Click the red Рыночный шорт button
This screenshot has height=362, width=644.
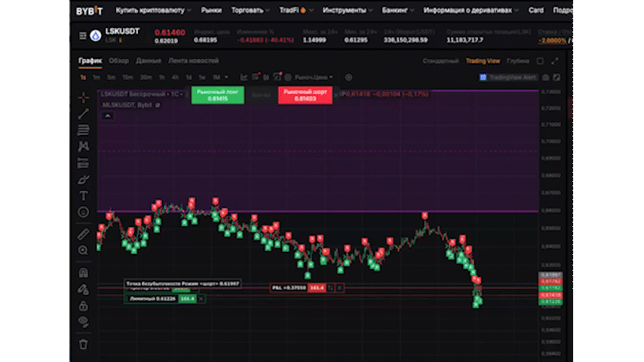coord(305,95)
